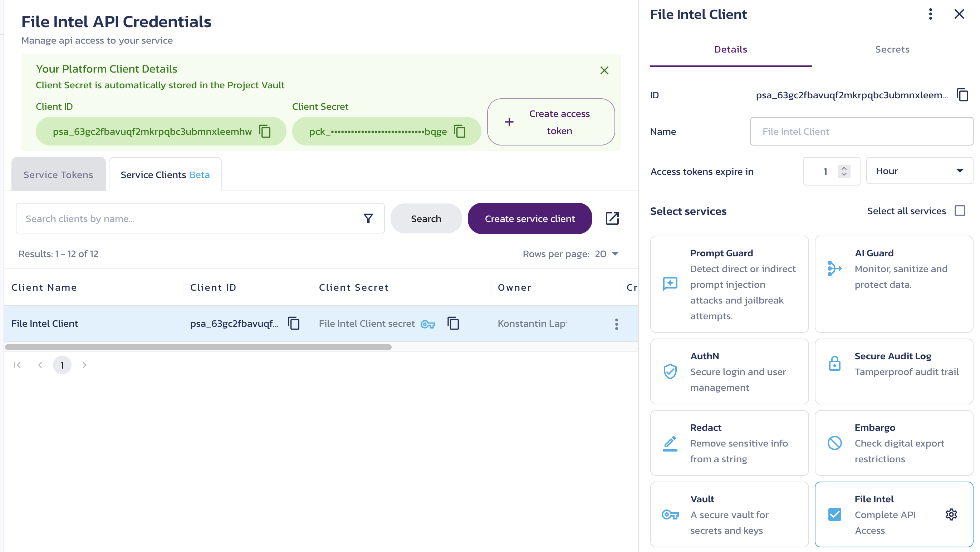Select page 1 in pagination
Screen dimensions: 980x552
[x=62, y=365]
